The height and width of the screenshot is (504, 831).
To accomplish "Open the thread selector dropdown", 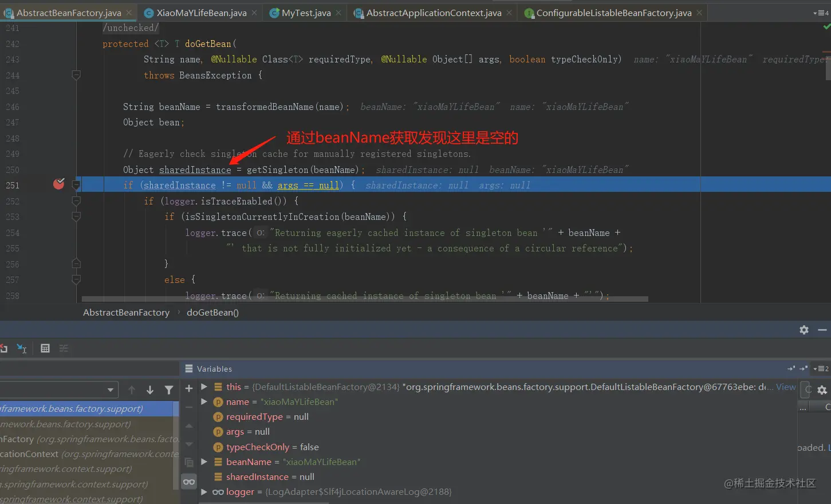I will pyautogui.click(x=111, y=390).
